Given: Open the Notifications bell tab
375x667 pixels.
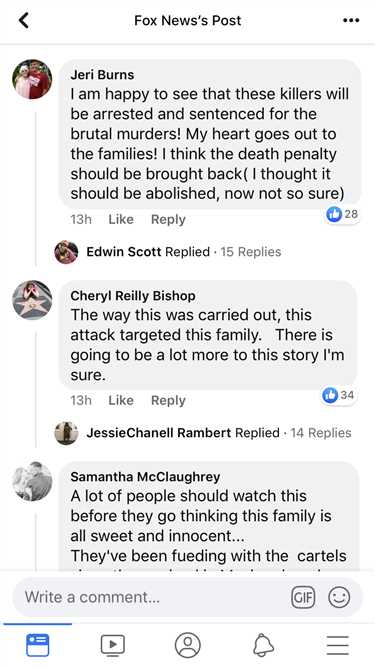Looking at the screenshot, I should click(x=263, y=645).
